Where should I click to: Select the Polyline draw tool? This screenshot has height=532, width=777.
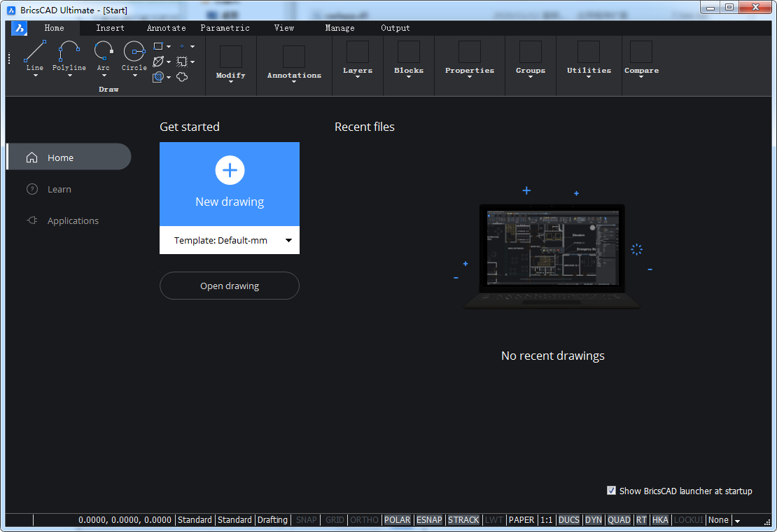[x=69, y=53]
